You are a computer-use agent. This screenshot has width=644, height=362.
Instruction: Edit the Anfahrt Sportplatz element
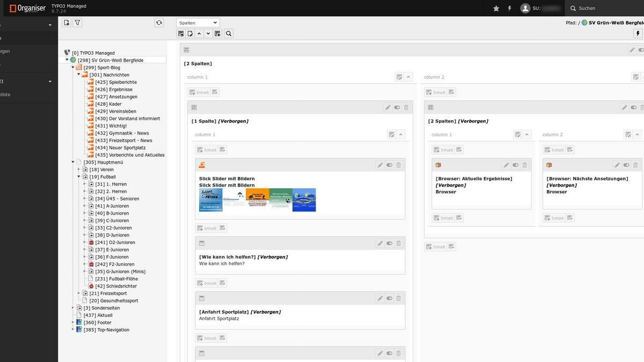click(380, 298)
